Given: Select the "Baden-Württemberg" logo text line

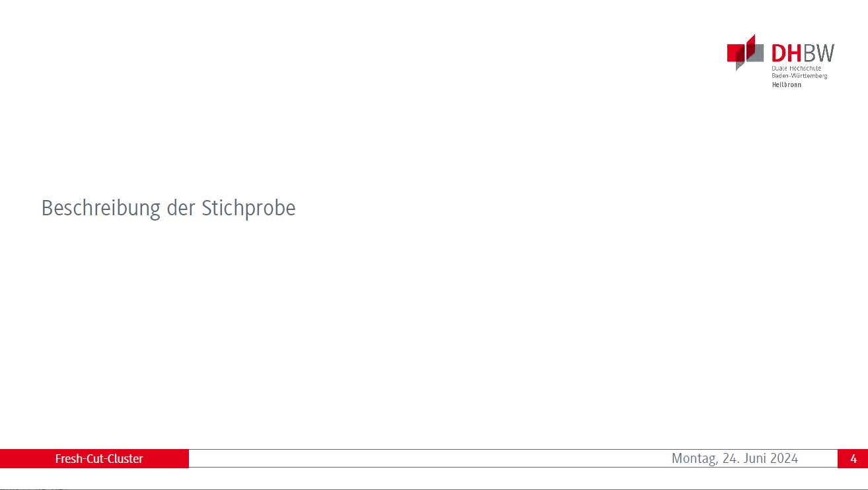Looking at the screenshot, I should tap(799, 76).
